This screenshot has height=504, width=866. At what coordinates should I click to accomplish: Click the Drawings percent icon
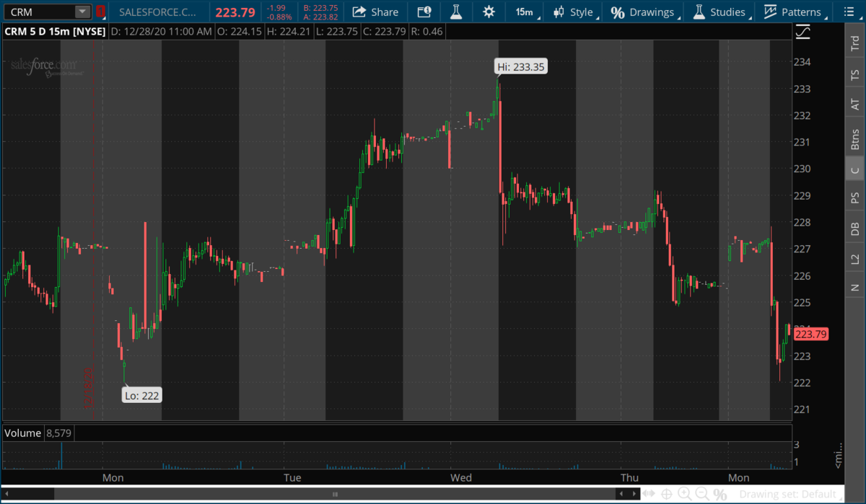coord(617,12)
